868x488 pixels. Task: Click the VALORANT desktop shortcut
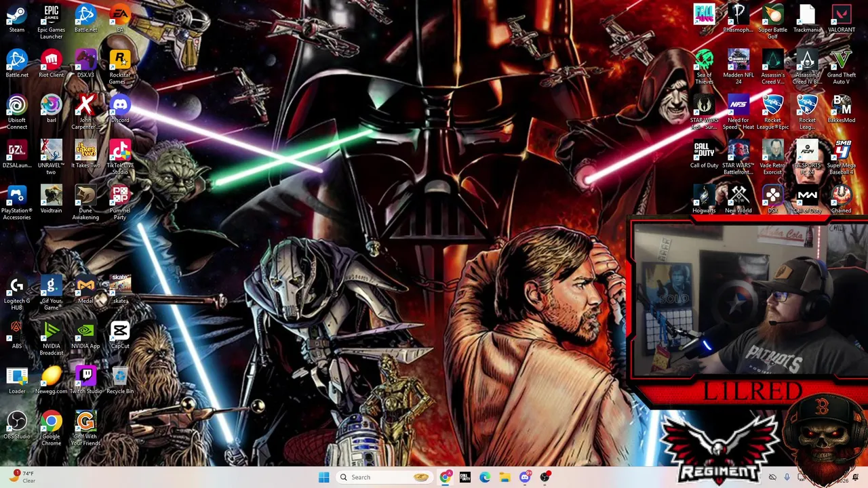pyautogui.click(x=842, y=19)
